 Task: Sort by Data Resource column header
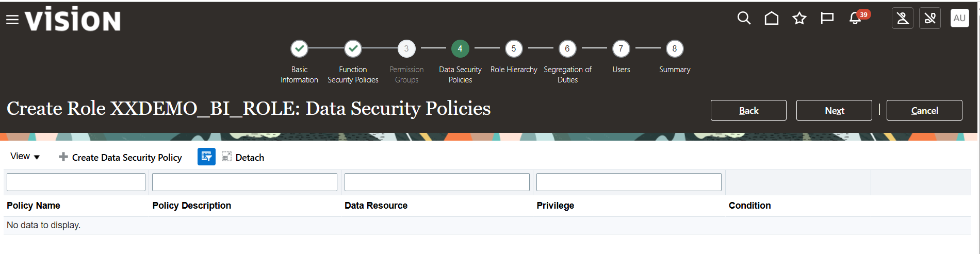[376, 206]
